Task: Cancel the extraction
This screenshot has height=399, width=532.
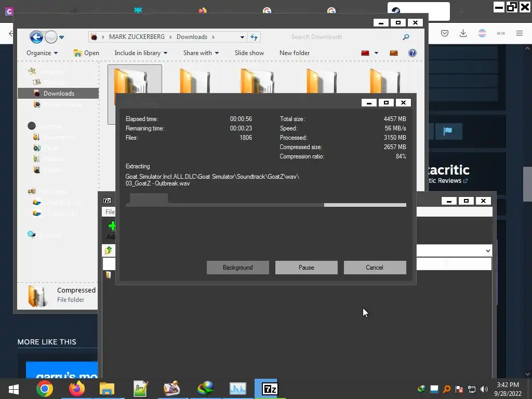Action: [x=375, y=268]
